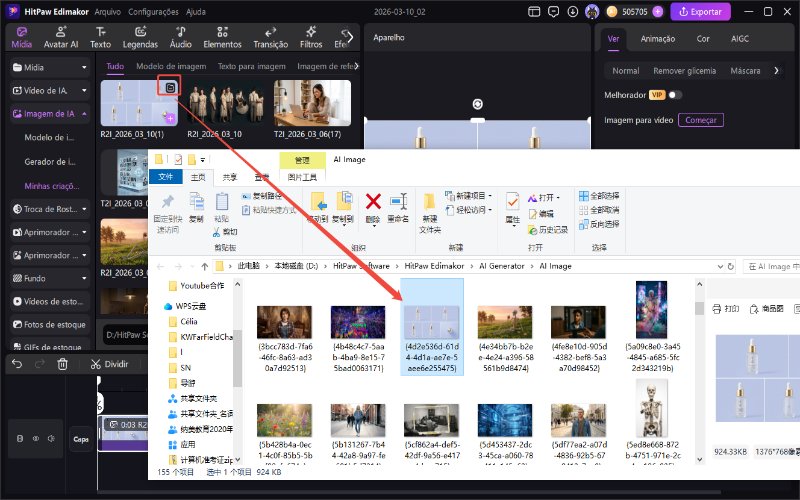Click the undo arrow in timeline toolbar
800x500 pixels.
pyautogui.click(x=17, y=364)
